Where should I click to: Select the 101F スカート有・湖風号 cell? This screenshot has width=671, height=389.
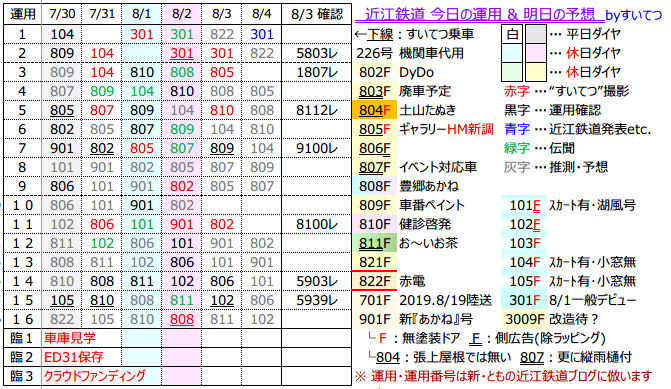coord(524,205)
